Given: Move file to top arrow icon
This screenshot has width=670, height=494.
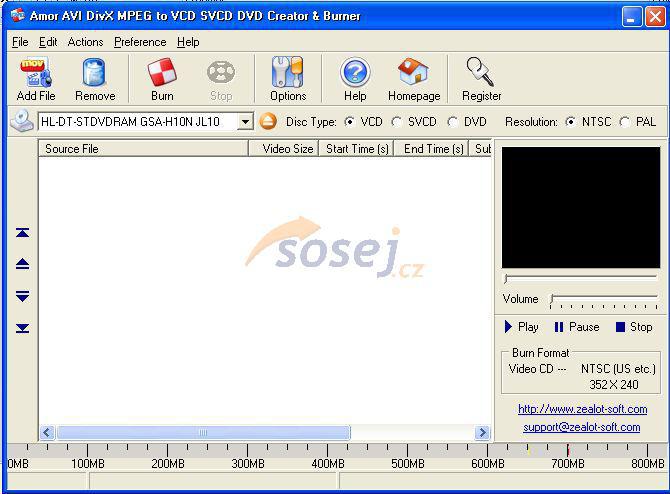Looking at the screenshot, I should pos(22,232).
